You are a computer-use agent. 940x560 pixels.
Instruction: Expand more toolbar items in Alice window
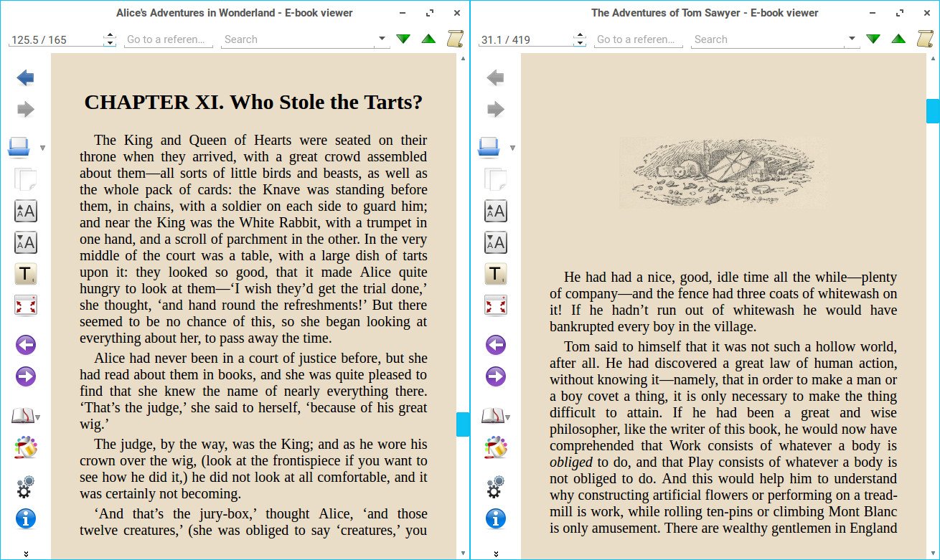pos(26,554)
